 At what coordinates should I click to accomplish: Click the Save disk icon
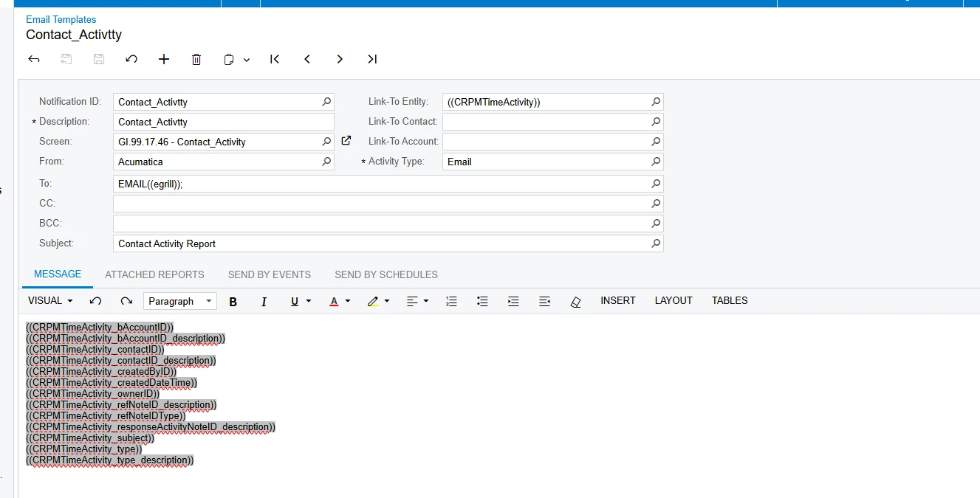click(99, 59)
